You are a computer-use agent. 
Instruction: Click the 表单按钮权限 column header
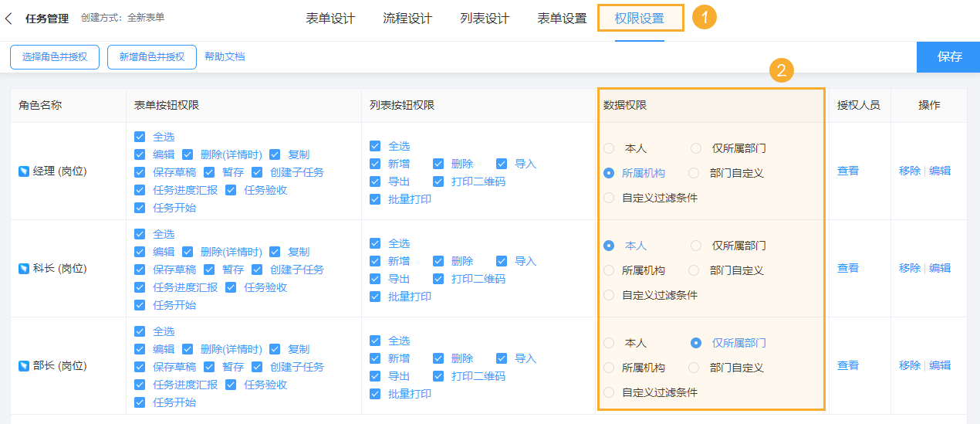(167, 105)
